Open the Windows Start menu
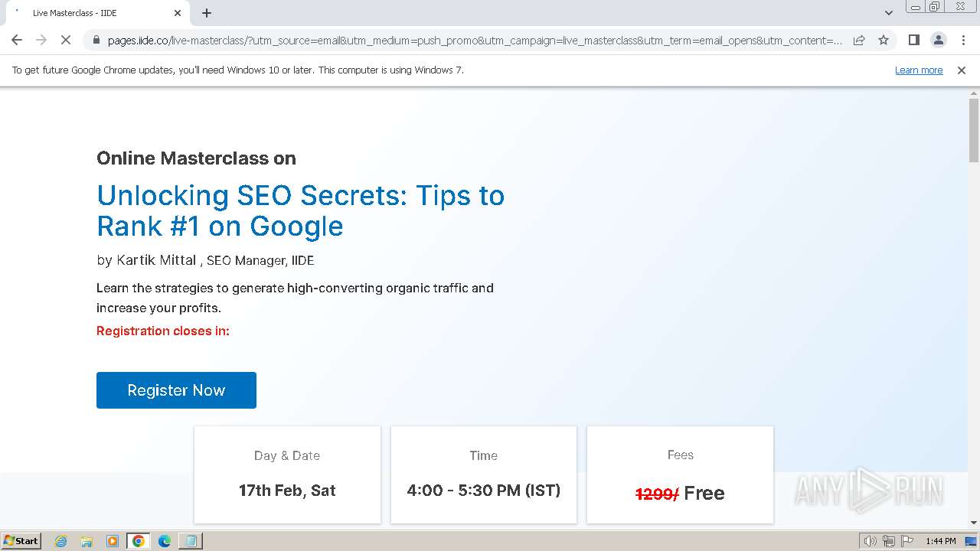 (x=21, y=540)
